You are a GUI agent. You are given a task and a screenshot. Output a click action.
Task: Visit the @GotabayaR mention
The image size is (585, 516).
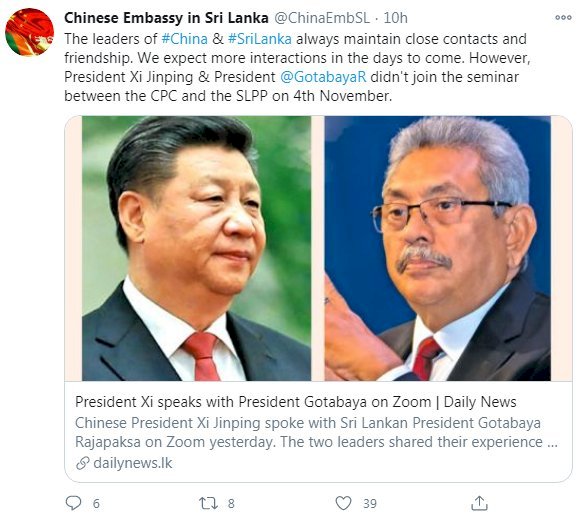click(x=323, y=77)
